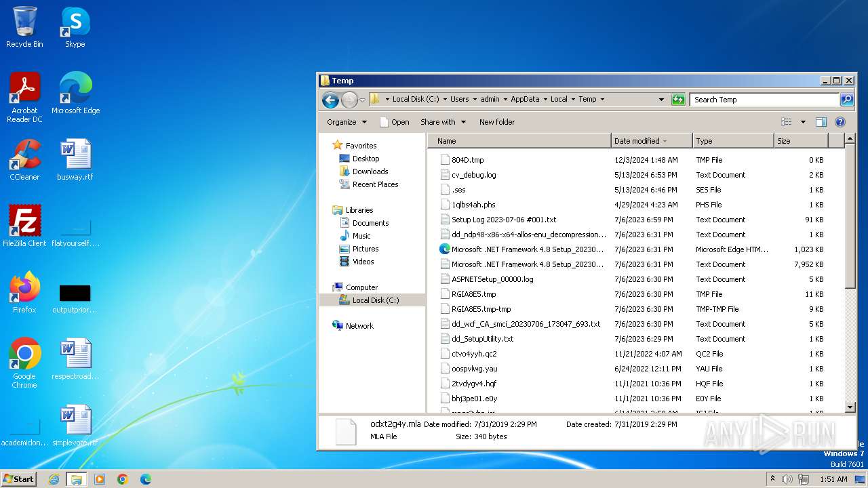Change view with the views icon
The width and height of the screenshot is (868, 488).
point(787,122)
